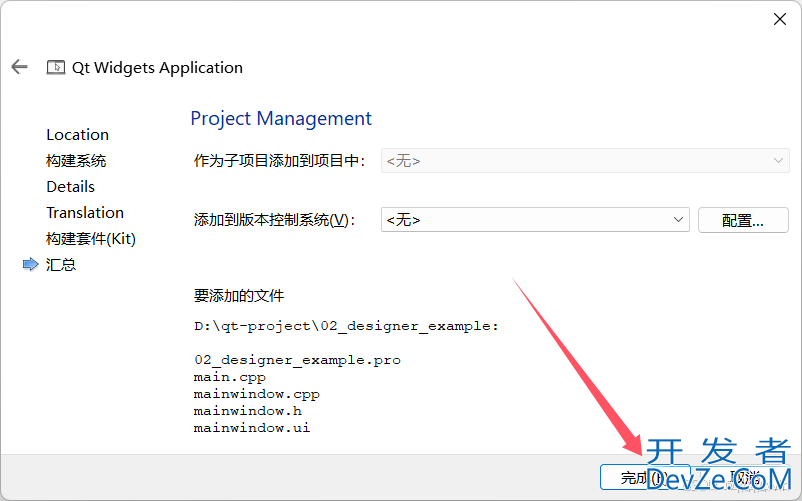Click the mainwindow.cpp file name
Screen dimensions: 802x501
(x=257, y=394)
